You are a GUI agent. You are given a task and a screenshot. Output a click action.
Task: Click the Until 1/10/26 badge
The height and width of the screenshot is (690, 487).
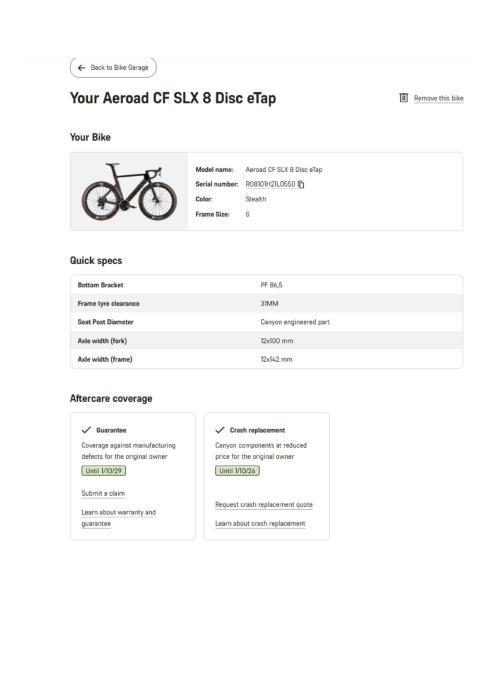pos(237,471)
